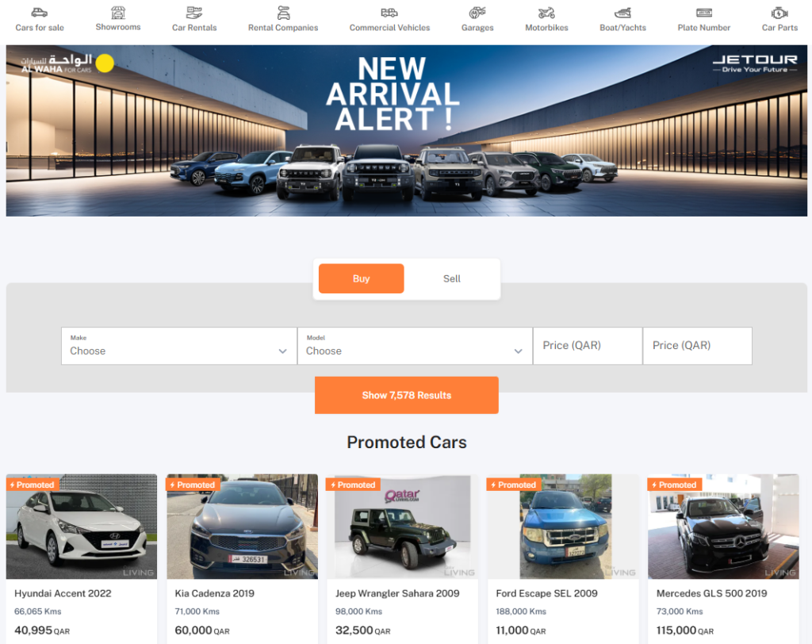The height and width of the screenshot is (644, 812).
Task: Open Car Rentals menu label
Action: coord(194,28)
